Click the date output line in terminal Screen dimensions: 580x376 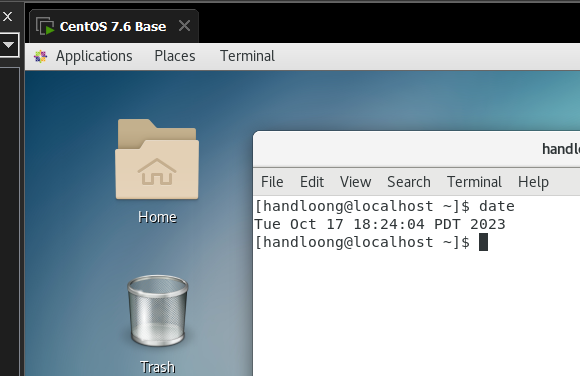click(380, 224)
